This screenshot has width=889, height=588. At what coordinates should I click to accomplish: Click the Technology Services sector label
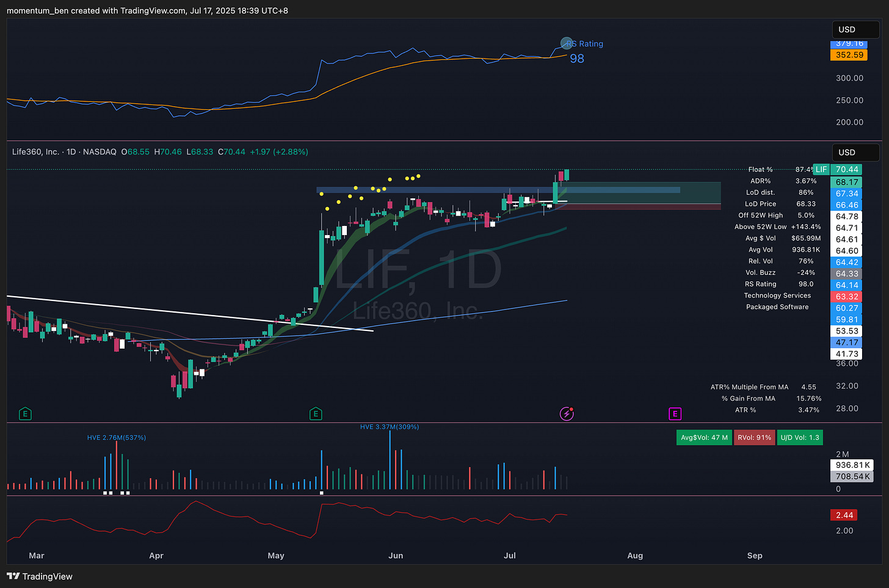(777, 296)
